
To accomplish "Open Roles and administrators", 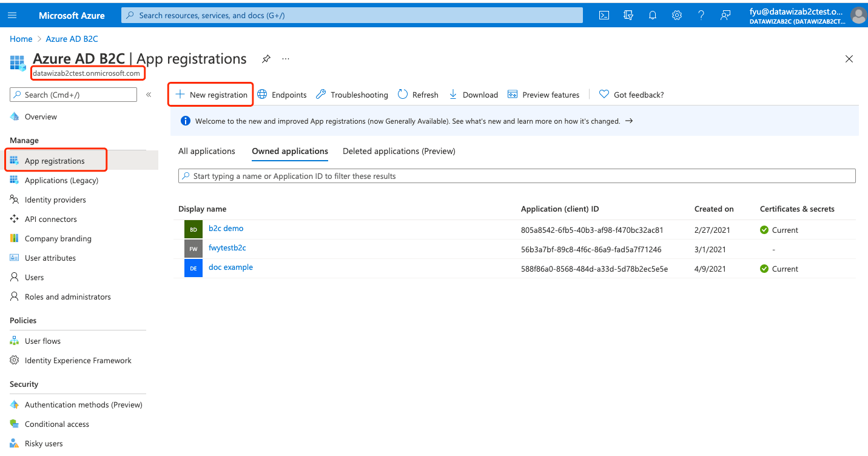I will pos(68,297).
